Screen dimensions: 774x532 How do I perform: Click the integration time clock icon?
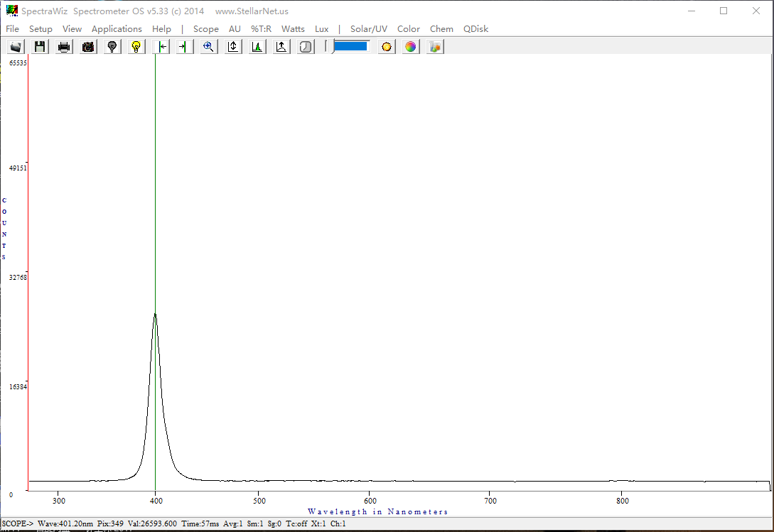point(306,47)
